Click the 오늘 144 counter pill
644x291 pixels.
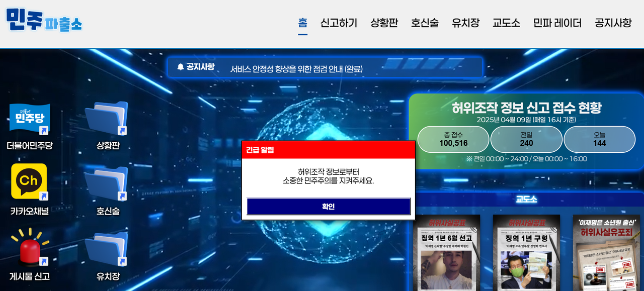point(600,139)
